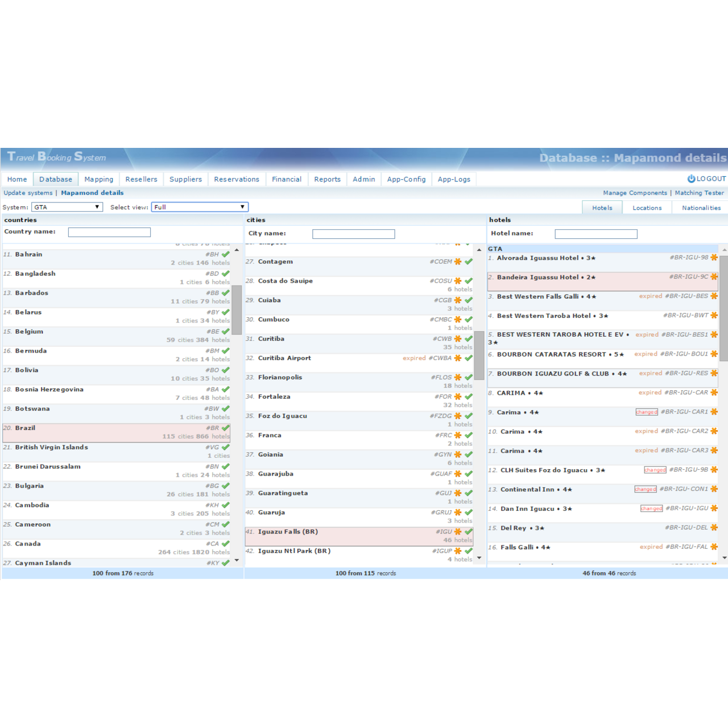Open the Matching Tester link
The width and height of the screenshot is (728, 728).
click(699, 193)
